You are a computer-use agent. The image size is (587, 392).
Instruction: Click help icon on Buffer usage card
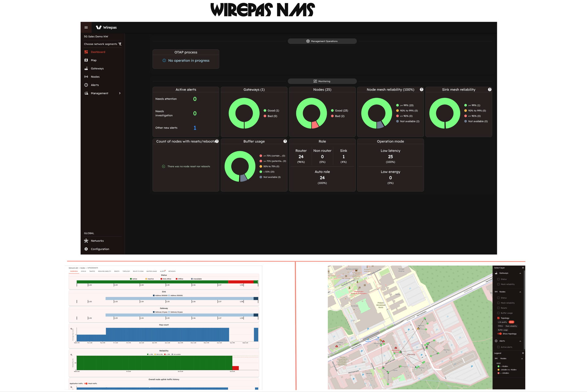pyautogui.click(x=285, y=141)
